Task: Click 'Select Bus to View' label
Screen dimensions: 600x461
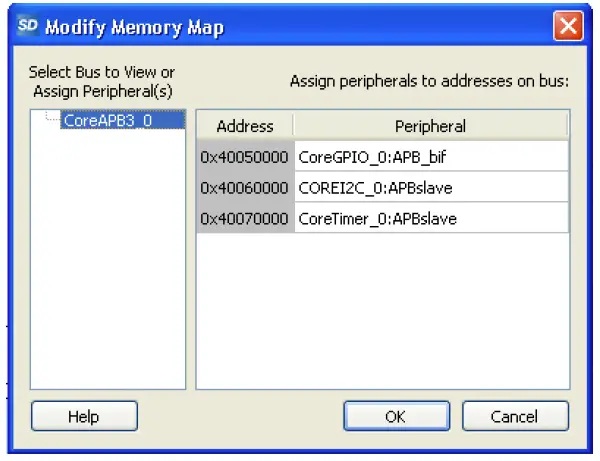Action: [x=102, y=73]
